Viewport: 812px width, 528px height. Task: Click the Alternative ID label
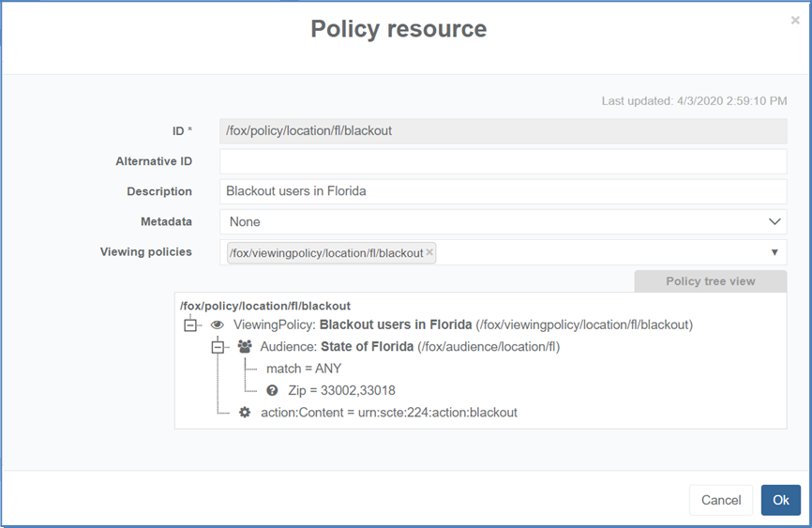(x=154, y=161)
